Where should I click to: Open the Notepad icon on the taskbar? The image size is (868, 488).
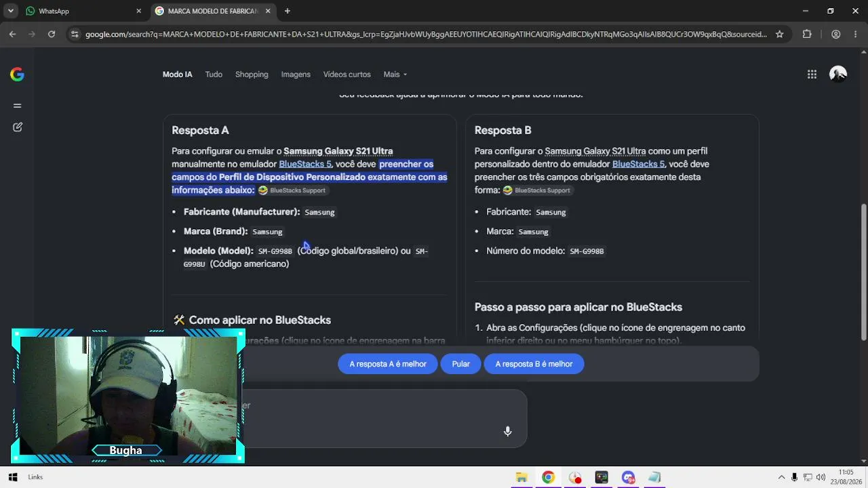coord(654,477)
